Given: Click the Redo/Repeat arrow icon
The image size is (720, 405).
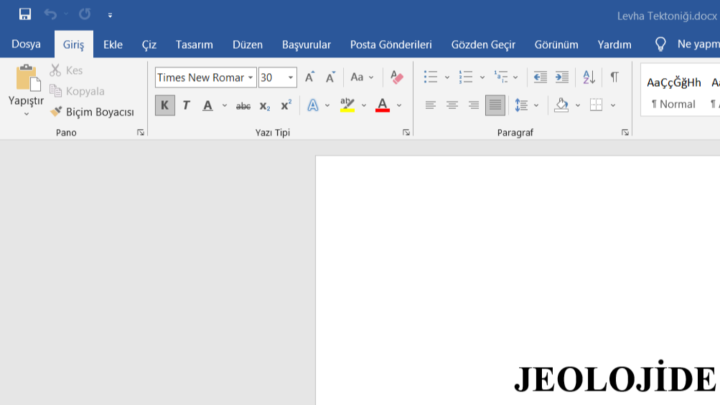Looking at the screenshot, I should pyautogui.click(x=84, y=14).
